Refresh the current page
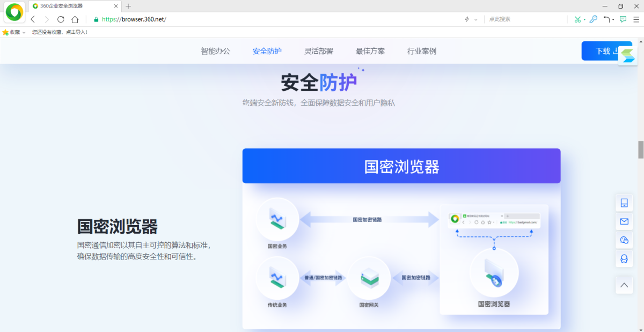The height and width of the screenshot is (332, 644). pyautogui.click(x=61, y=19)
